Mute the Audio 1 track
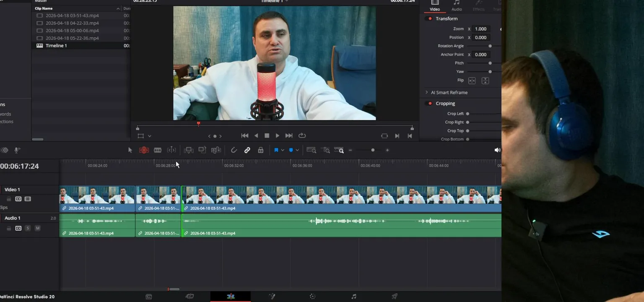644x302 pixels. [x=37, y=228]
